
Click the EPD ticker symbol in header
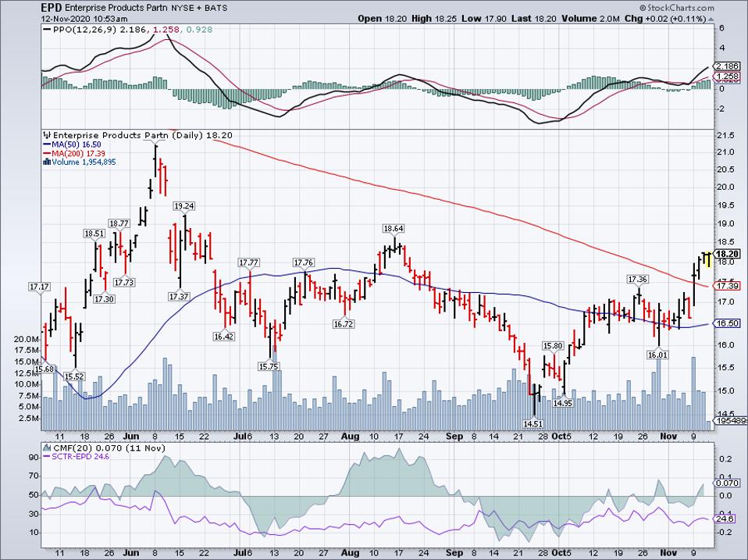[51, 8]
